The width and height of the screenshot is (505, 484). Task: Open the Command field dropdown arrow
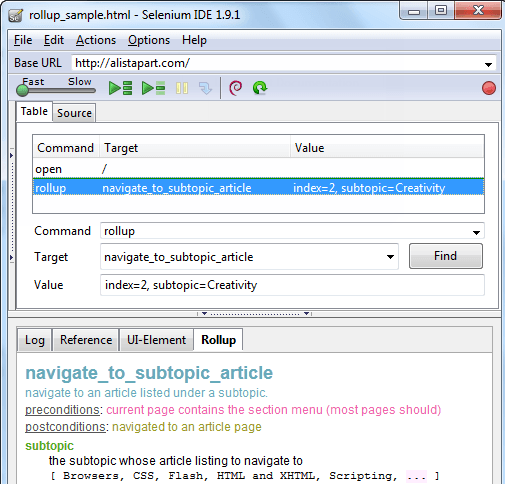pyautogui.click(x=476, y=232)
